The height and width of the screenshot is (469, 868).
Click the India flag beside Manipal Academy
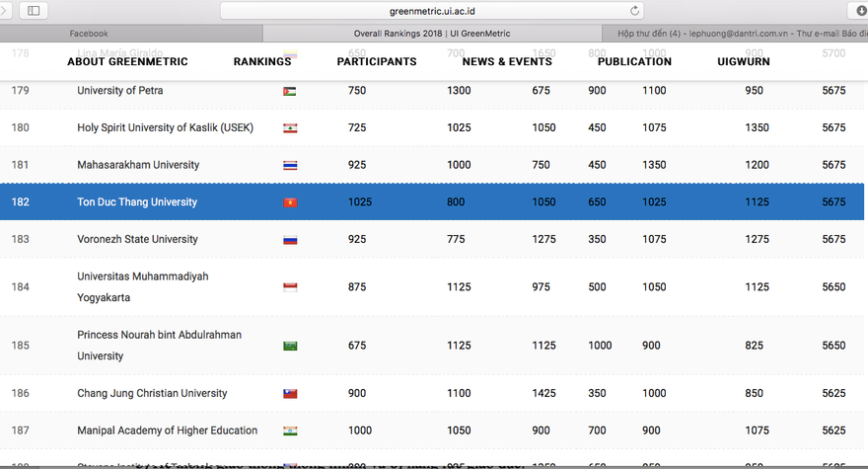[290, 431]
